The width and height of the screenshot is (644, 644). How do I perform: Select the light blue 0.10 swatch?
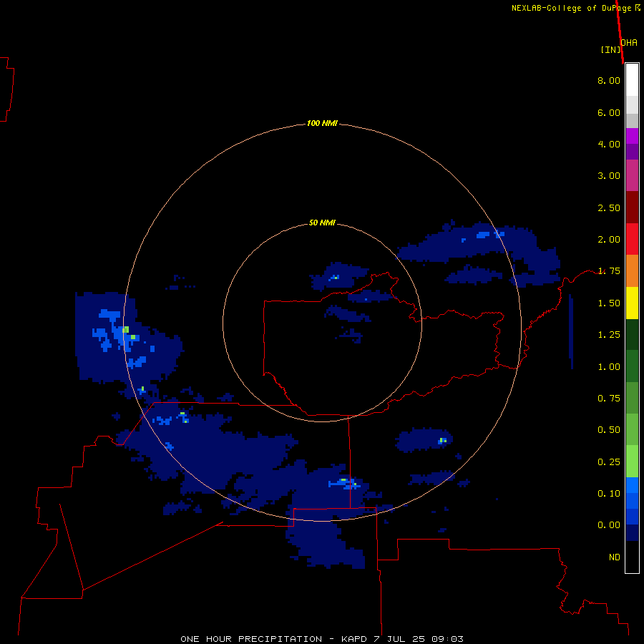[x=632, y=485]
